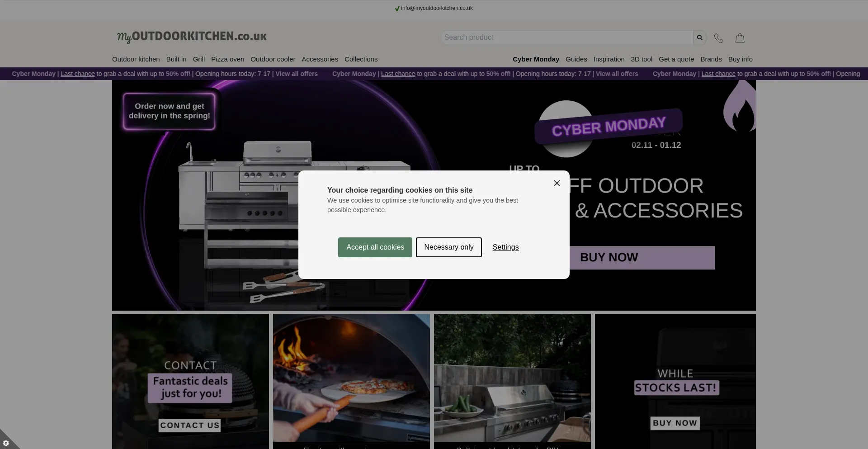
Task: Open the shopping bag cart icon
Action: [x=740, y=38]
